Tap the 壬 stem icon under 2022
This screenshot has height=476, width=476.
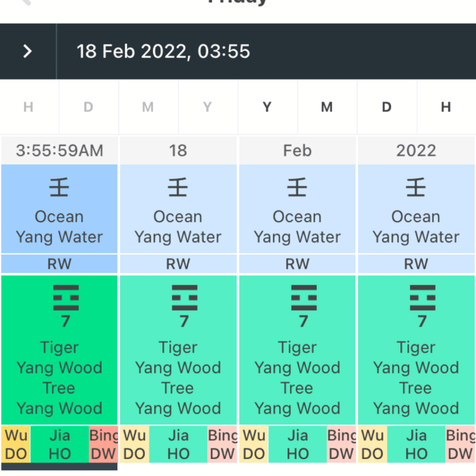[x=416, y=189]
